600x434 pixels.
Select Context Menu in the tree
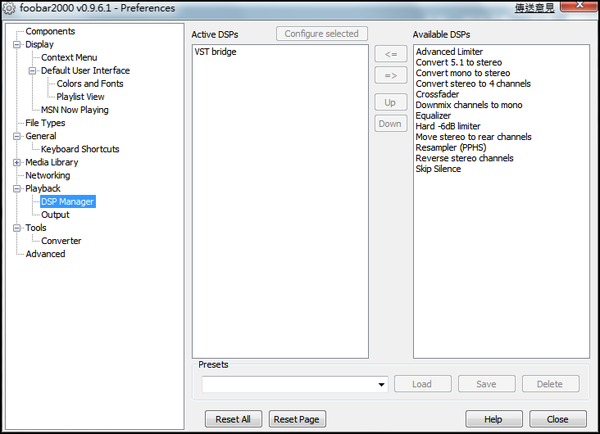[69, 57]
